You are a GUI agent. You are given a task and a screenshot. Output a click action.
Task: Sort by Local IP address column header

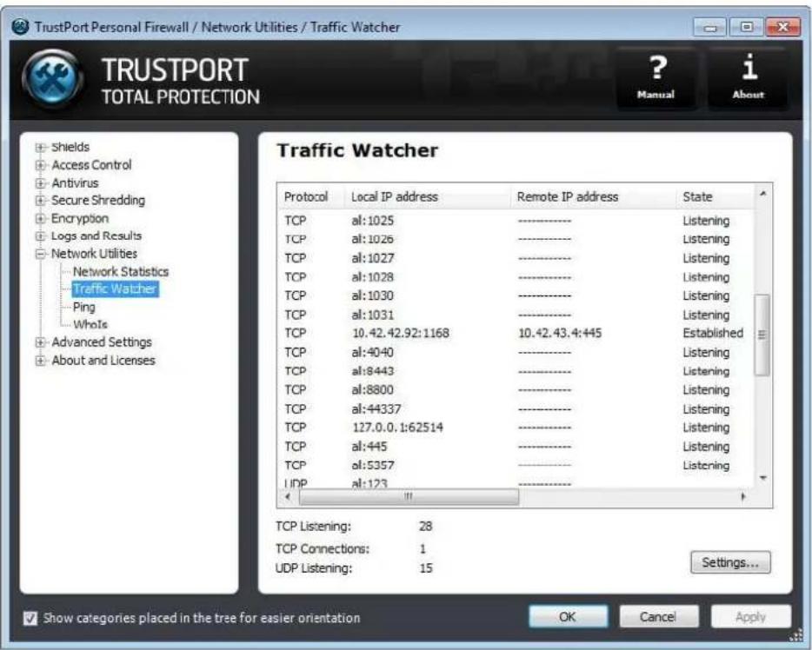click(x=427, y=196)
